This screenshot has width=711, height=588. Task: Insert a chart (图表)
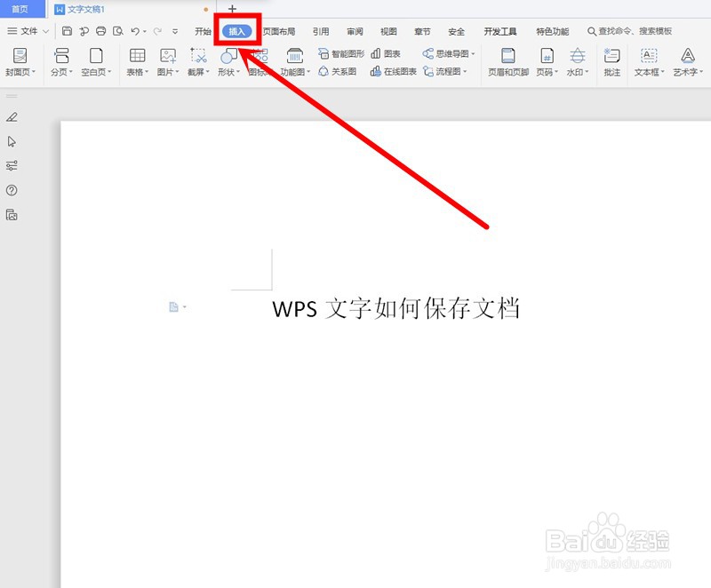[386, 54]
